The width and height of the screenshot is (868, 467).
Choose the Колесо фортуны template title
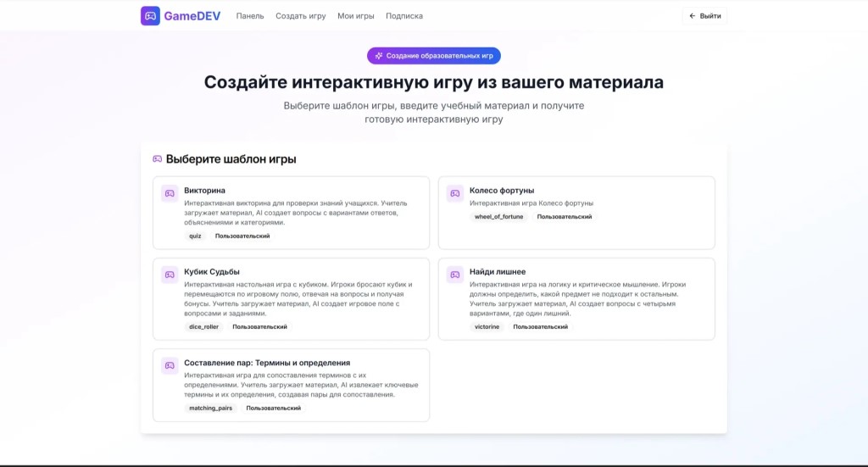(x=502, y=191)
